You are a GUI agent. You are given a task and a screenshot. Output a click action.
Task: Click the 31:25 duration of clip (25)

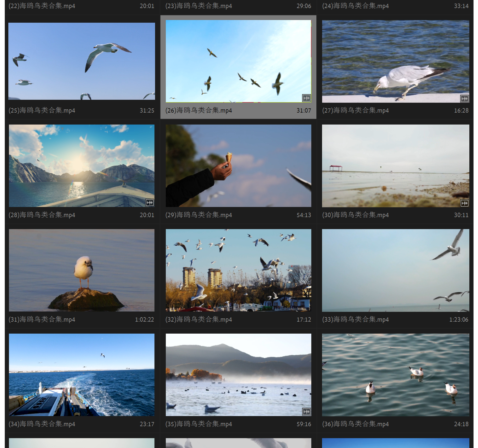click(147, 111)
